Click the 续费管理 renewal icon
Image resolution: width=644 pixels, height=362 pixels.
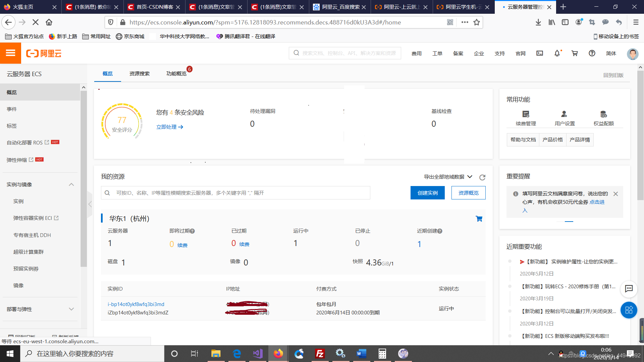click(x=526, y=114)
